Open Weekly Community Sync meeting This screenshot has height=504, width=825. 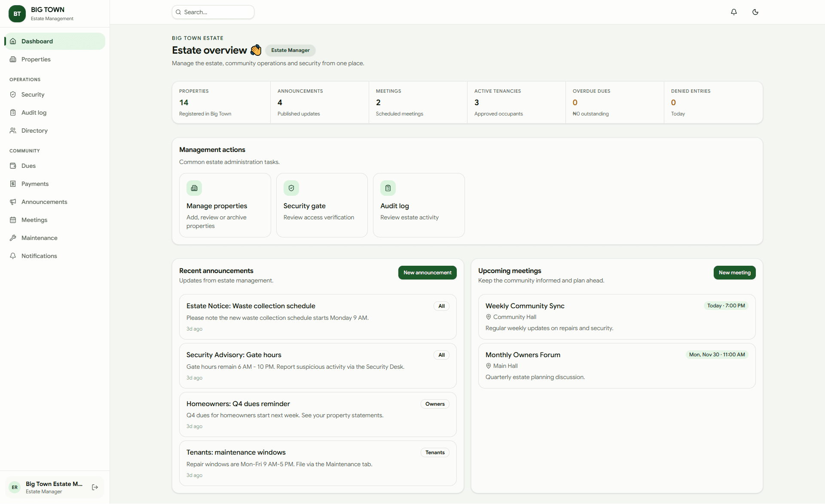tap(617, 317)
